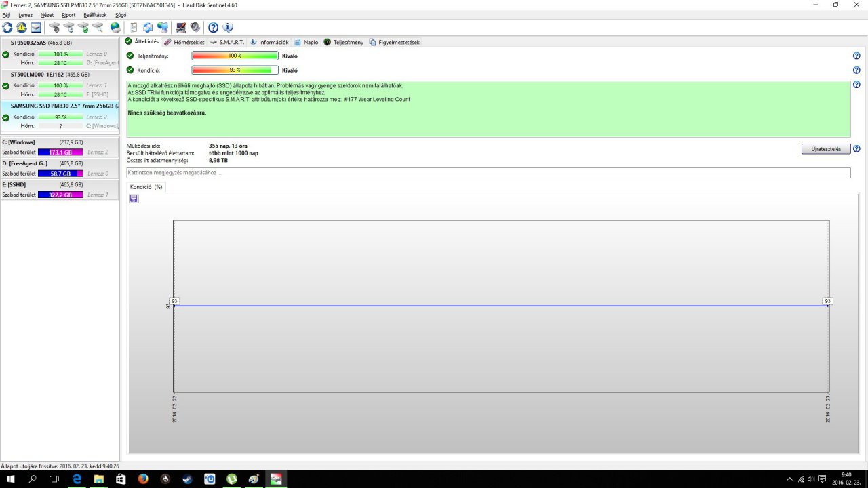Switch to the Áttekintés tab
The image size is (868, 488).
coord(142,42)
